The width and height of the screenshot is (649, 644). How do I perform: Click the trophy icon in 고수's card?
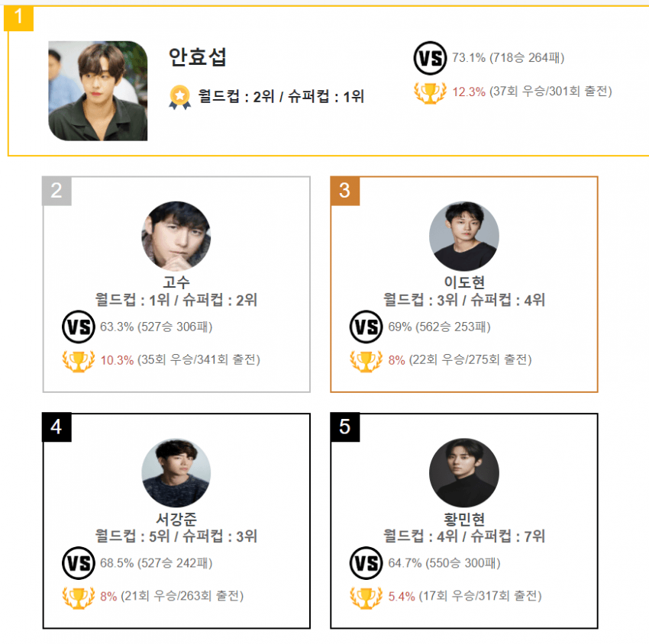(78, 361)
